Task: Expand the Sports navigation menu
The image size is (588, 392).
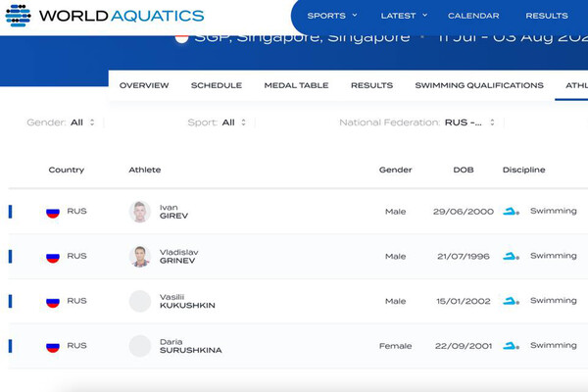Action: (332, 16)
